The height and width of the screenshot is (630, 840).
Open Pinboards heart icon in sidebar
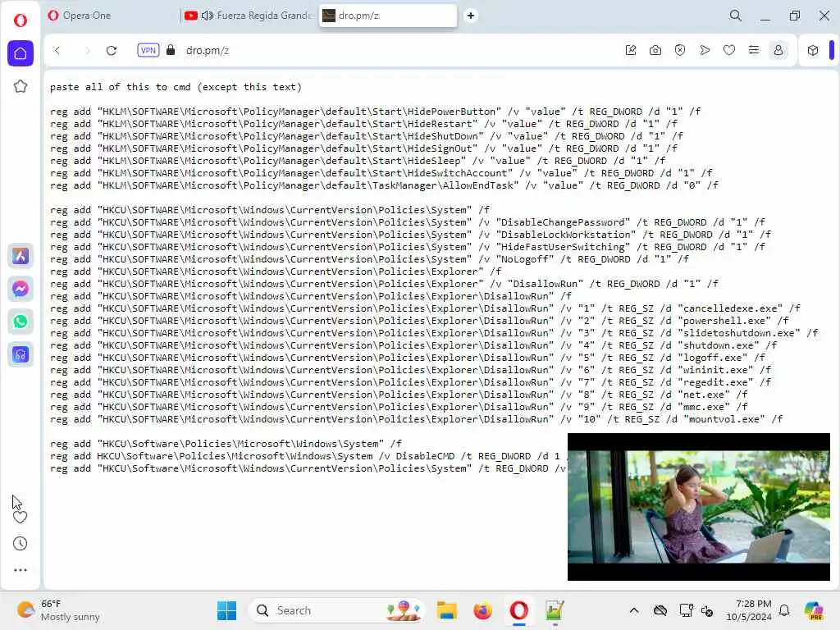point(21,518)
